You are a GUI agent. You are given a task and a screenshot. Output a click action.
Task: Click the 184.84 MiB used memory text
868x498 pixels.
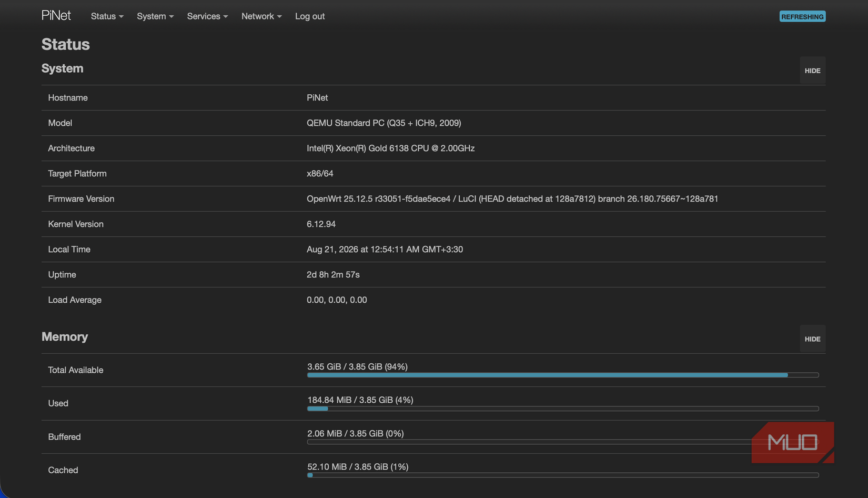click(360, 400)
